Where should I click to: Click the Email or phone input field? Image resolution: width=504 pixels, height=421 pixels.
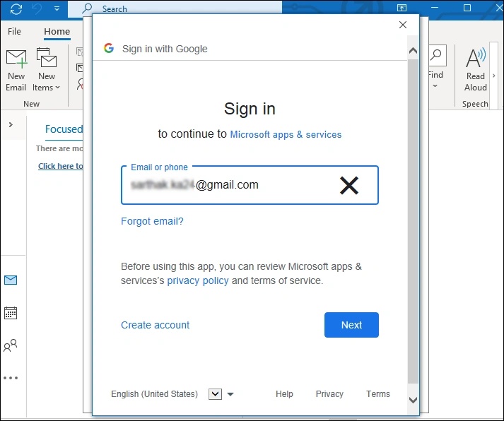250,185
